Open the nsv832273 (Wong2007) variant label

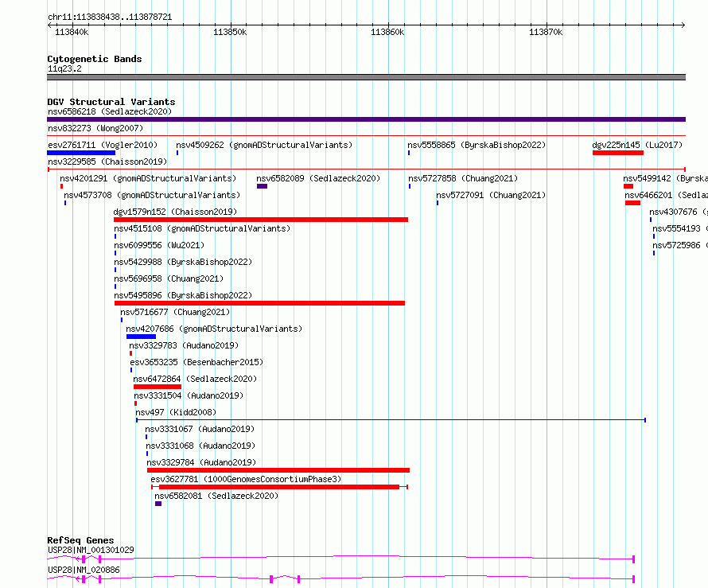point(95,128)
